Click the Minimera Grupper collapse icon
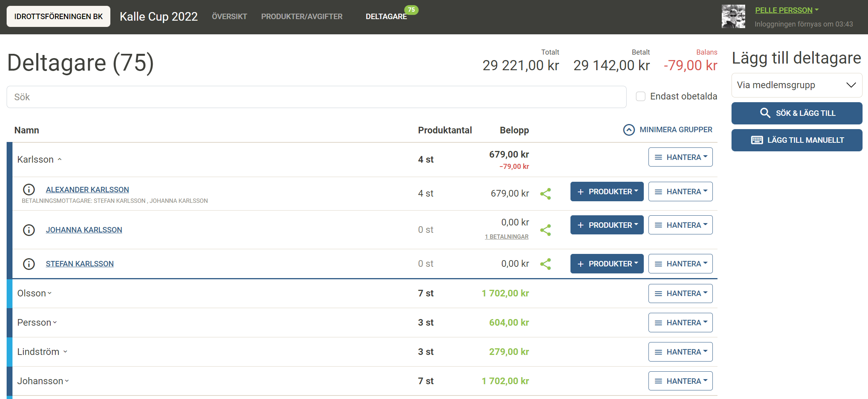Screen dimensions: 868x399 pos(629,130)
